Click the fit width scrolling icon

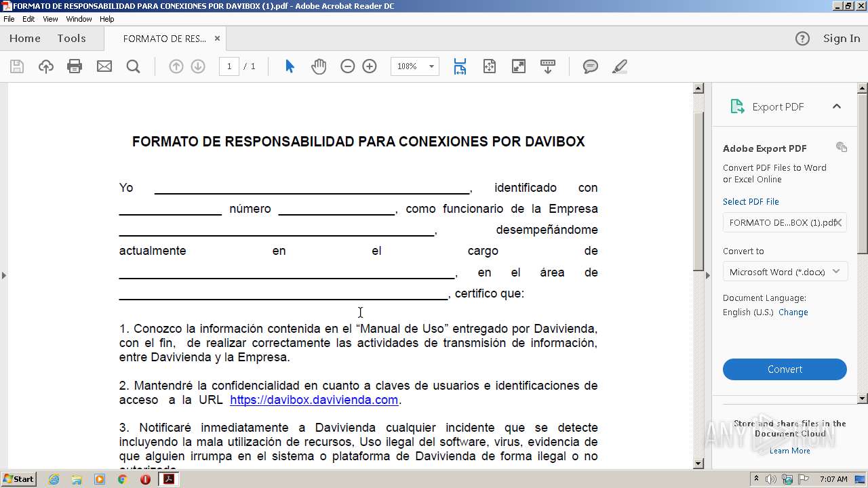coord(460,66)
